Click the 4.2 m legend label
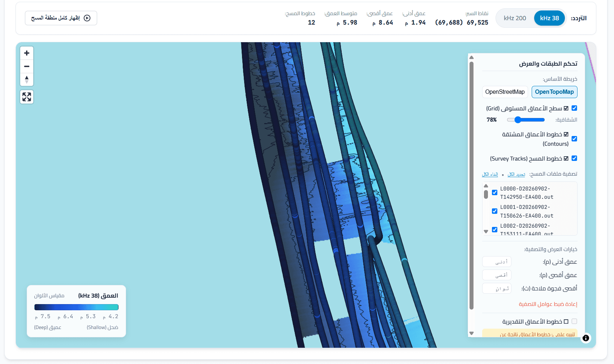 (x=111, y=316)
